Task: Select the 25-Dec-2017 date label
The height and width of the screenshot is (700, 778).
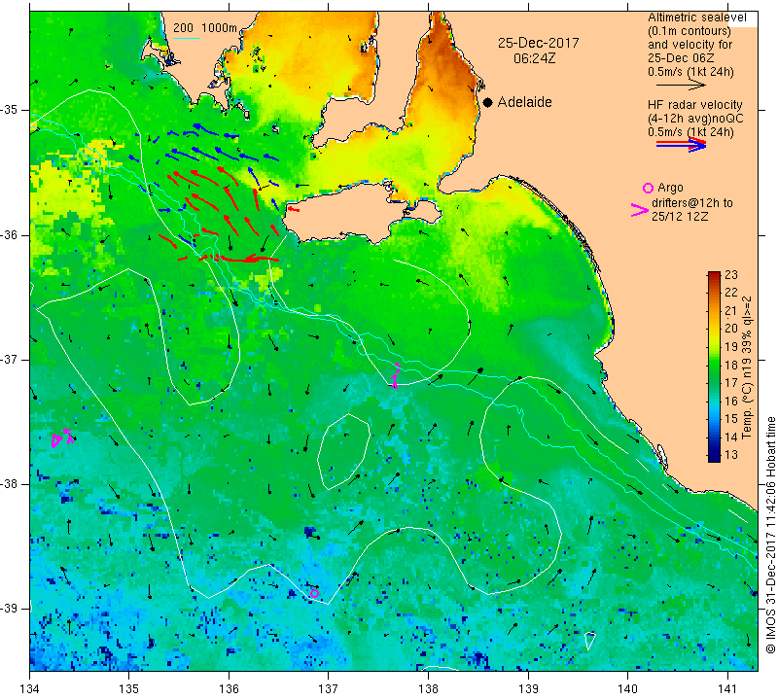Action: [539, 43]
